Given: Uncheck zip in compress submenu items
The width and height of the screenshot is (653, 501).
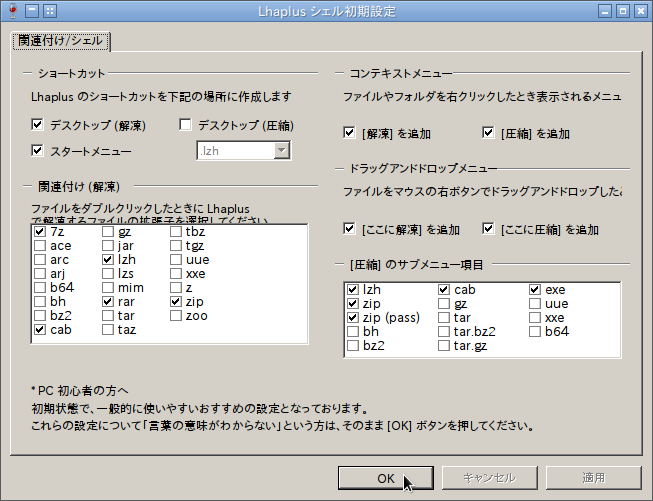Looking at the screenshot, I should [x=353, y=304].
